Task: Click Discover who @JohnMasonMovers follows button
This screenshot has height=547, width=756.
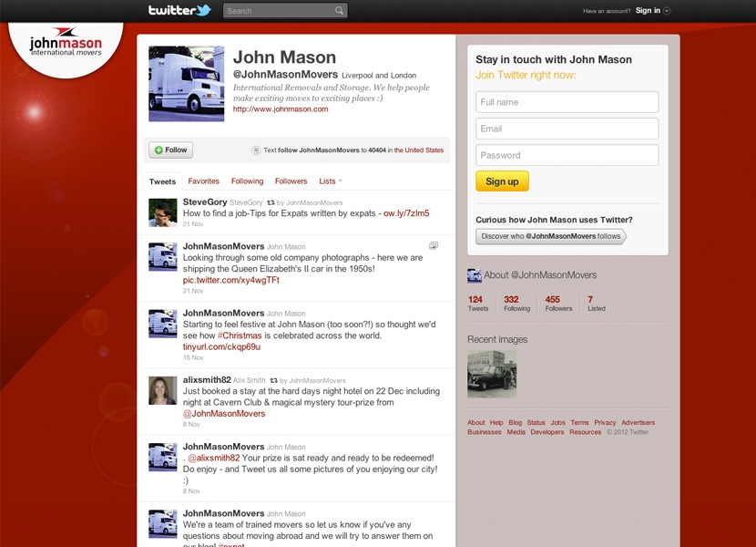Action: (x=551, y=236)
